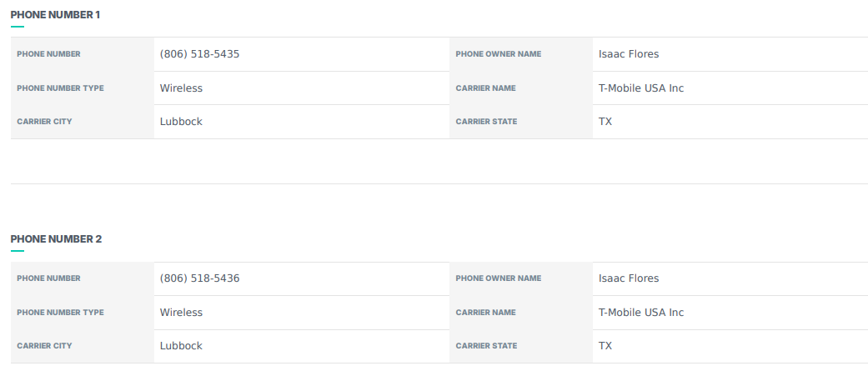868x371 pixels.
Task: Click TX carrier state in second table
Action: point(605,346)
